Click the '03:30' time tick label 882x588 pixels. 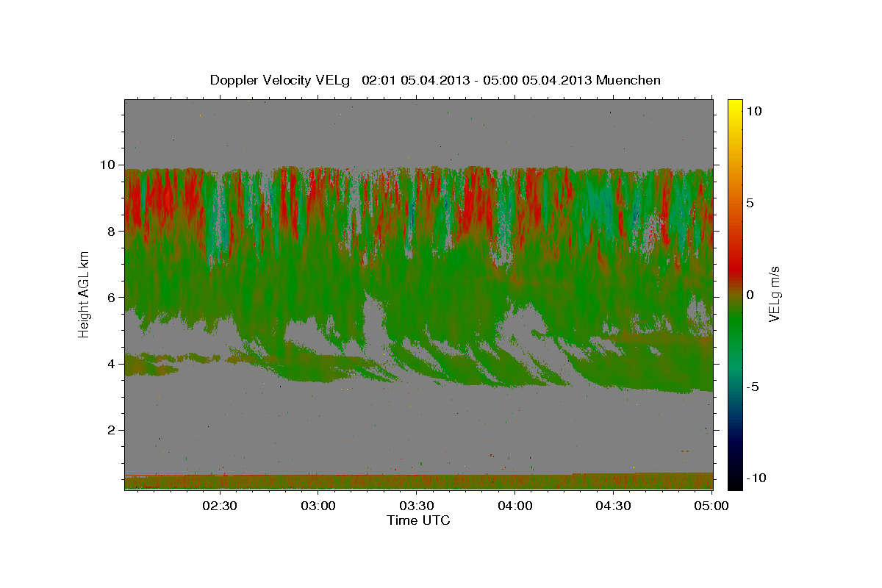coord(417,506)
